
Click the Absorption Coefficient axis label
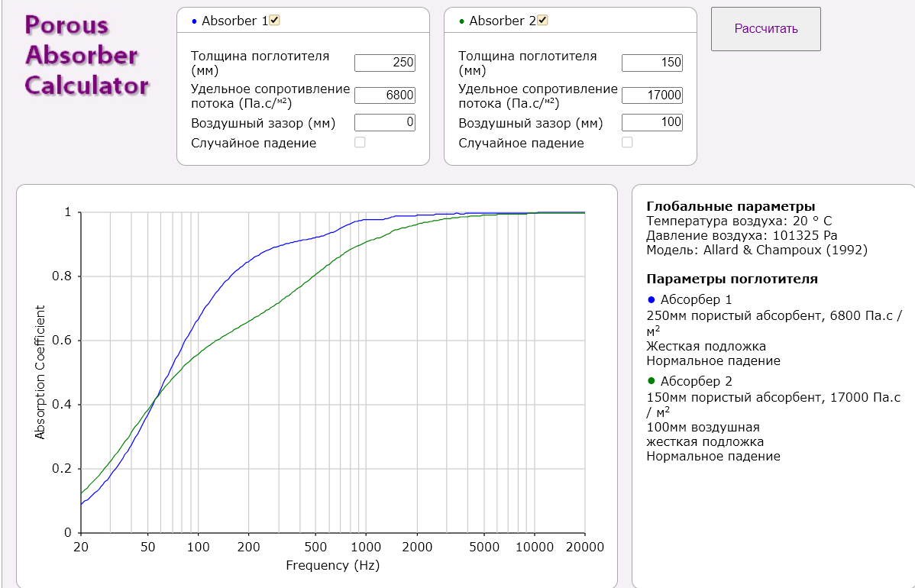coord(40,372)
